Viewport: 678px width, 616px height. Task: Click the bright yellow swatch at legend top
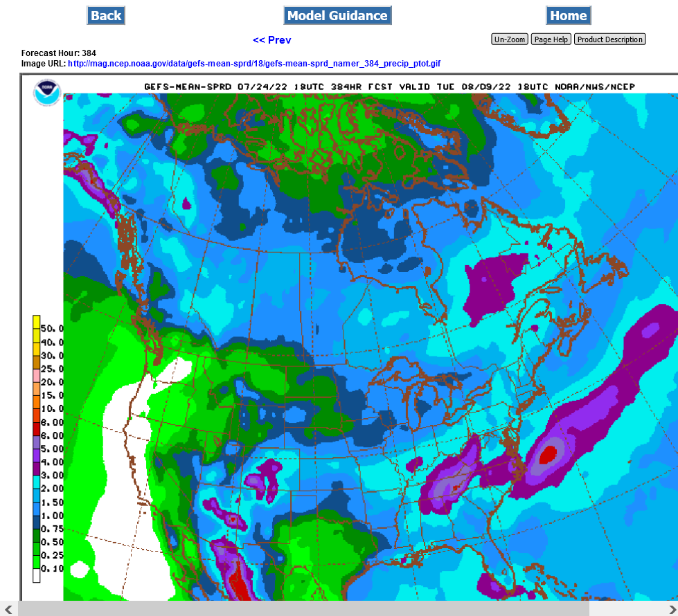click(37, 322)
